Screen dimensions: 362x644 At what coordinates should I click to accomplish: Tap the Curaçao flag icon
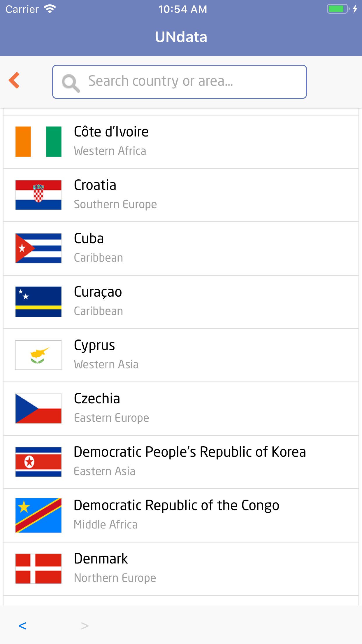click(x=38, y=302)
